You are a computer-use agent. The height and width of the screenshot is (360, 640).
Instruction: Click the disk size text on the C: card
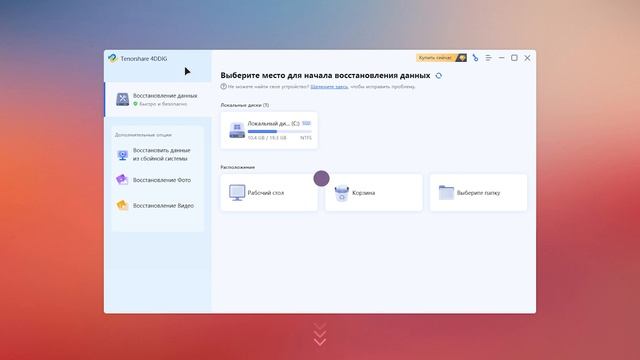point(267,138)
